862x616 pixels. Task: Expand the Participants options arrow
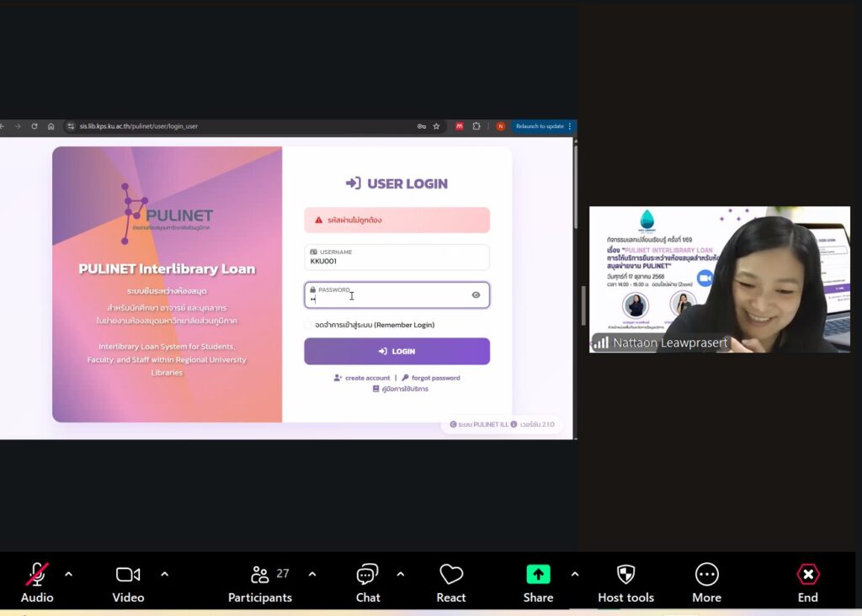coord(312,574)
